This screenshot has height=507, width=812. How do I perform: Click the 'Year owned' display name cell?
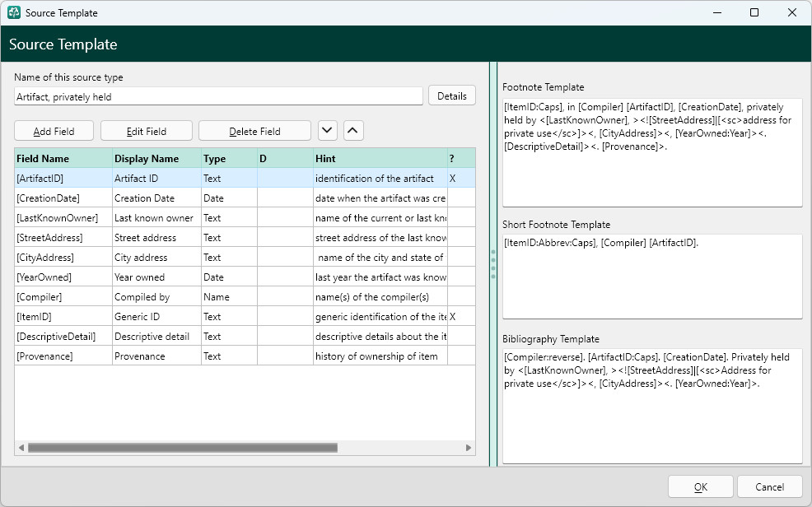(x=157, y=277)
